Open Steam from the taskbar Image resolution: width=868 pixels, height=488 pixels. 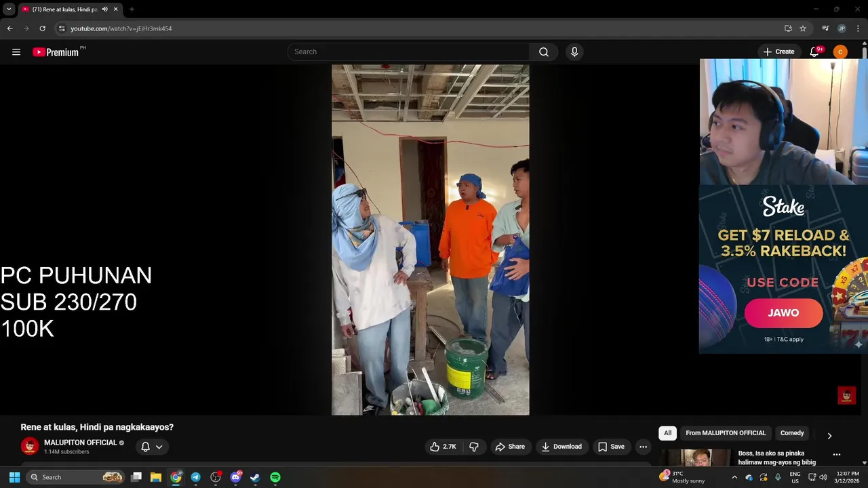click(x=255, y=477)
